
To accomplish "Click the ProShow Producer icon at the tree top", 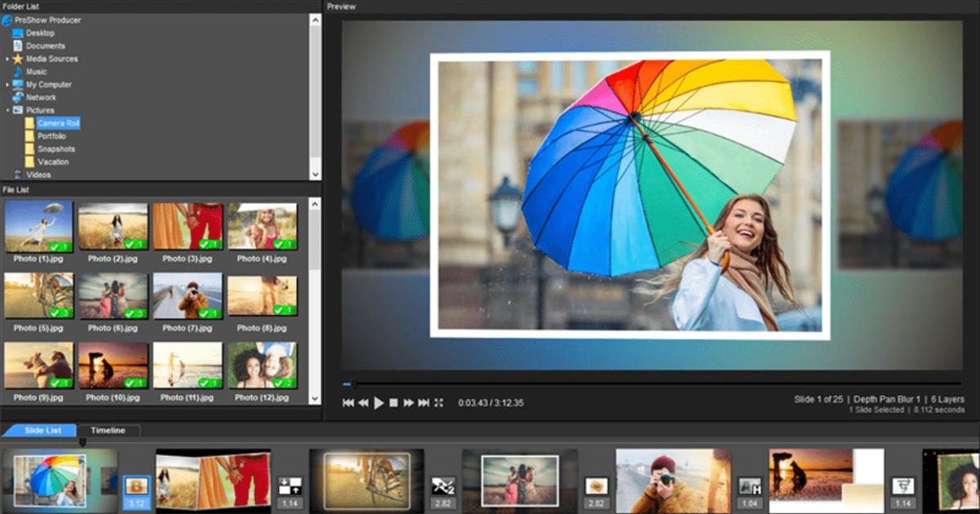I will pyautogui.click(x=8, y=19).
